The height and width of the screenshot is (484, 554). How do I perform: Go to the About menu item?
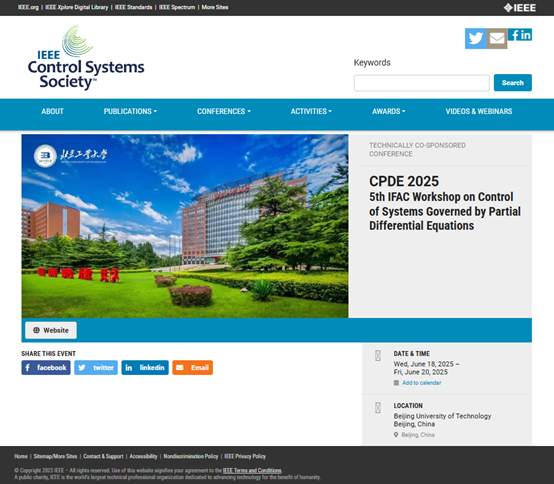click(x=52, y=111)
